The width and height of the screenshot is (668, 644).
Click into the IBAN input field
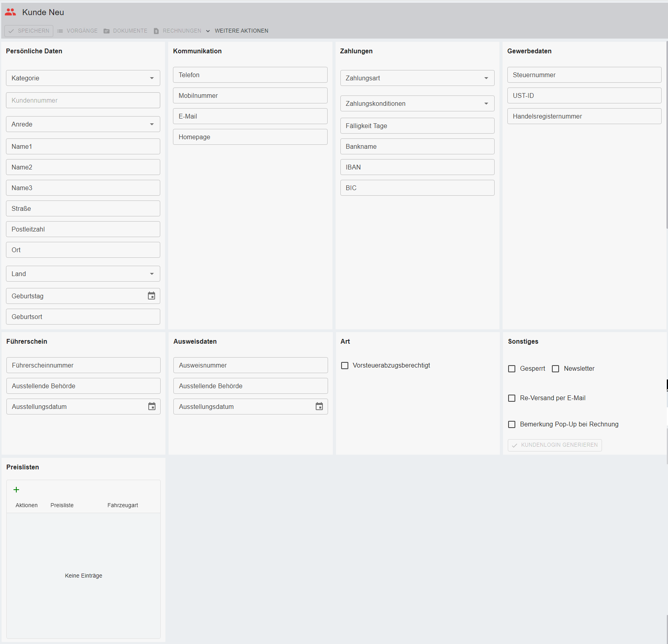click(x=417, y=167)
